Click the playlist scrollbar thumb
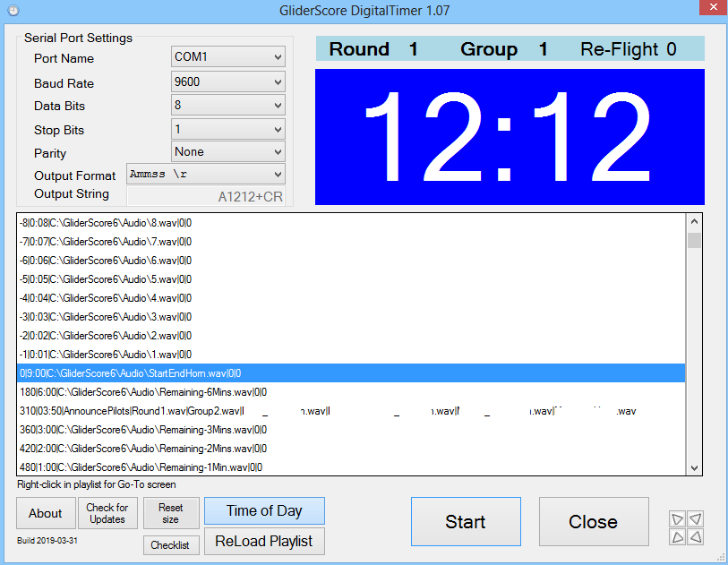Image resolution: width=728 pixels, height=565 pixels. tap(694, 241)
